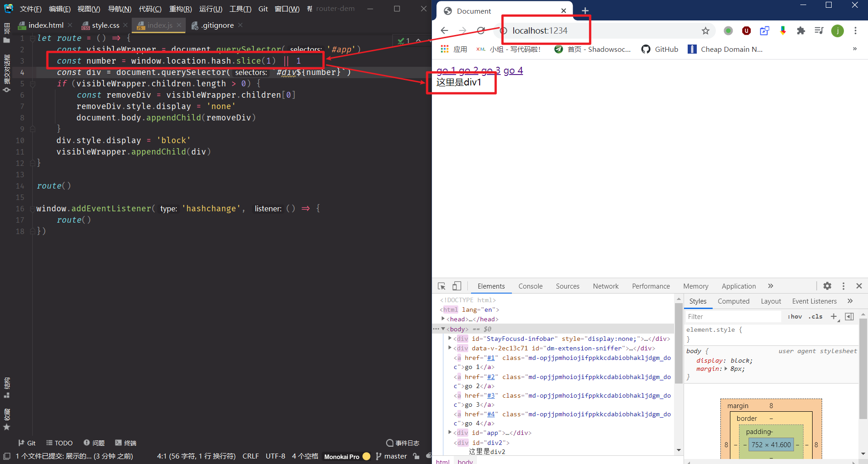868x464 pixels.
Task: Expand StayFocusd-infobar div node
Action: pyautogui.click(x=450, y=338)
